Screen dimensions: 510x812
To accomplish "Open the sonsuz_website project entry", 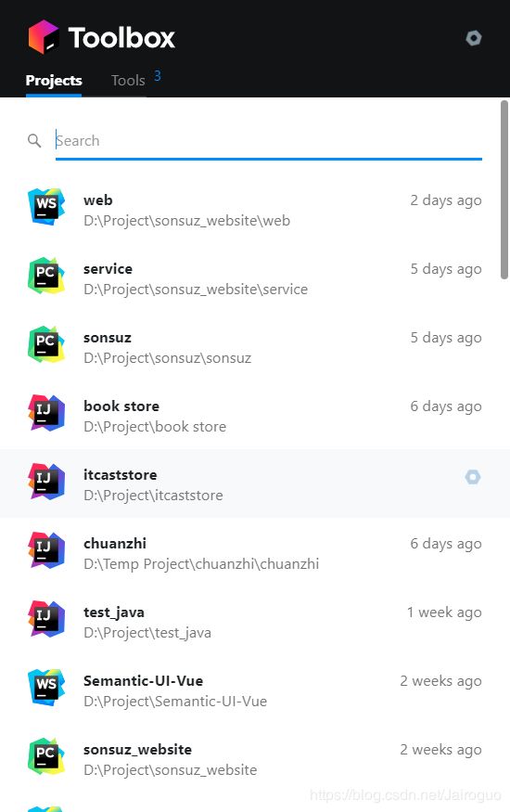I will pyautogui.click(x=255, y=759).
